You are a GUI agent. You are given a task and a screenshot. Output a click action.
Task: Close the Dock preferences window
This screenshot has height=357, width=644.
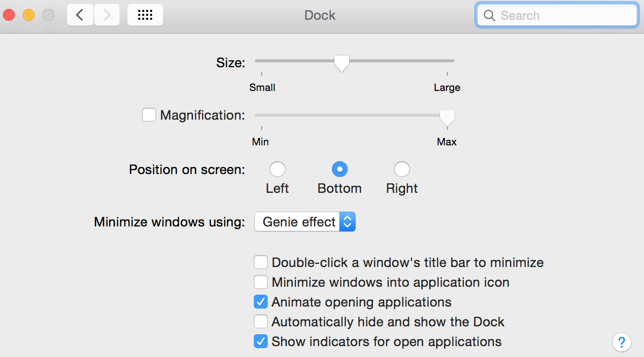pos(9,15)
